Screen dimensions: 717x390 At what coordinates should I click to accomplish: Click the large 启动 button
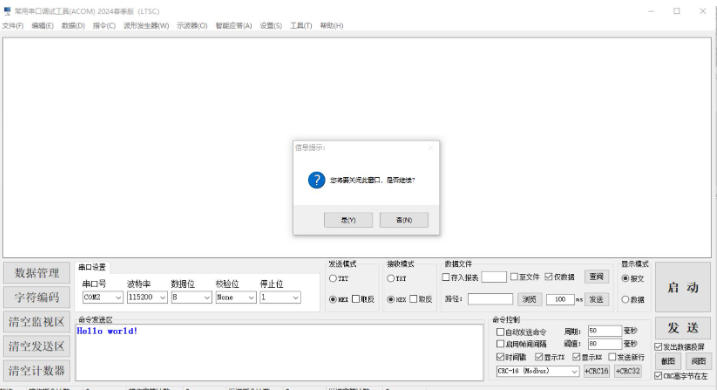coord(683,287)
